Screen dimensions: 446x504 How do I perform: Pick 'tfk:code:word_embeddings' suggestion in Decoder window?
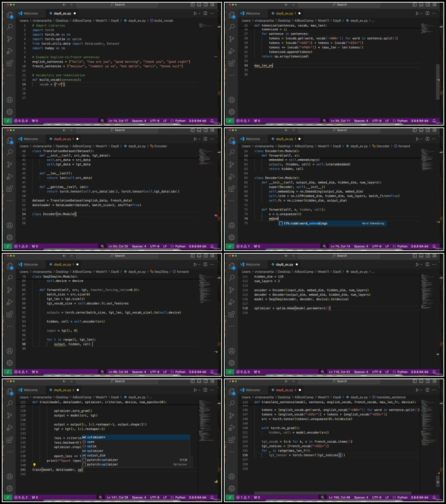click(x=332, y=223)
